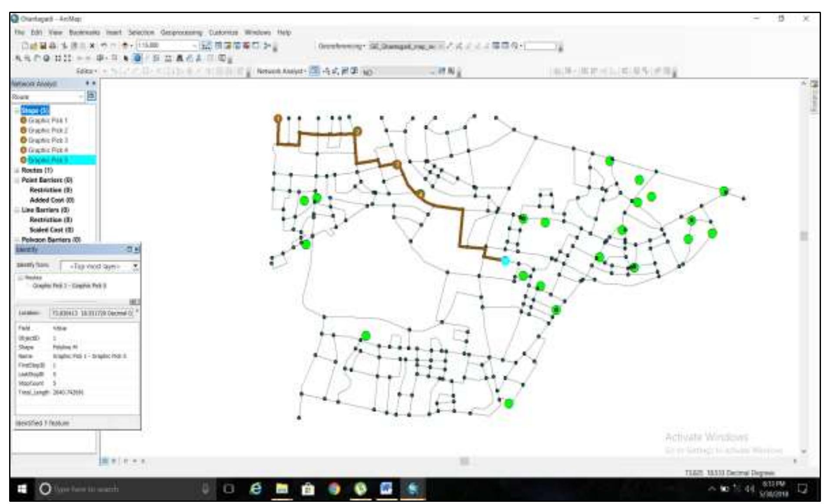Open the notification center in system tray
The height and width of the screenshot is (504, 824).
(802, 489)
